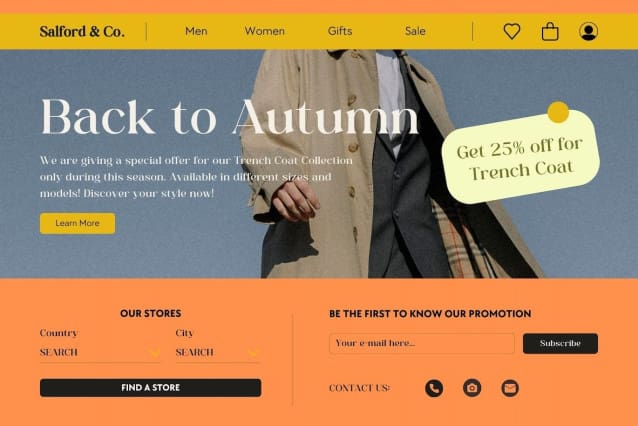Open the shopping bag icon
This screenshot has height=426, width=638.
click(550, 31)
